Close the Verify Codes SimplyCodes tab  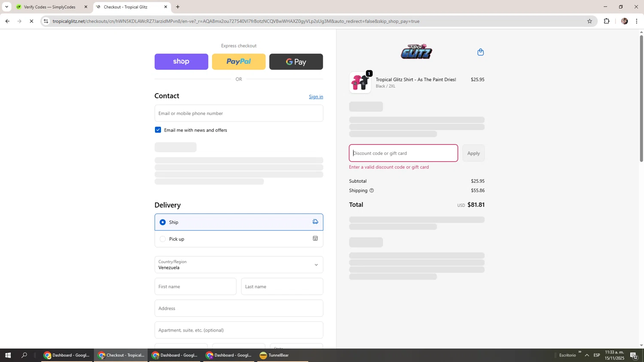coord(85,7)
